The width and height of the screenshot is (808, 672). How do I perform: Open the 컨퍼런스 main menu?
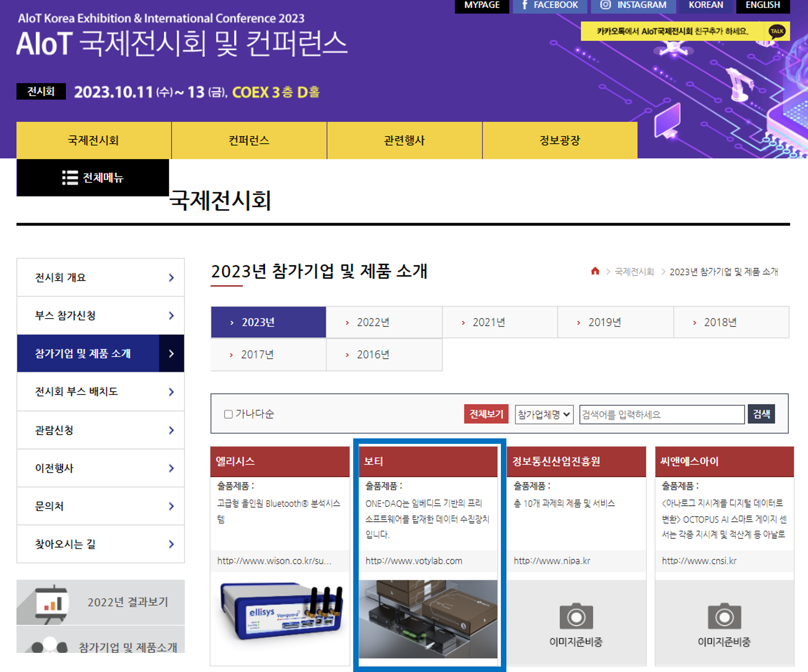[x=249, y=140]
